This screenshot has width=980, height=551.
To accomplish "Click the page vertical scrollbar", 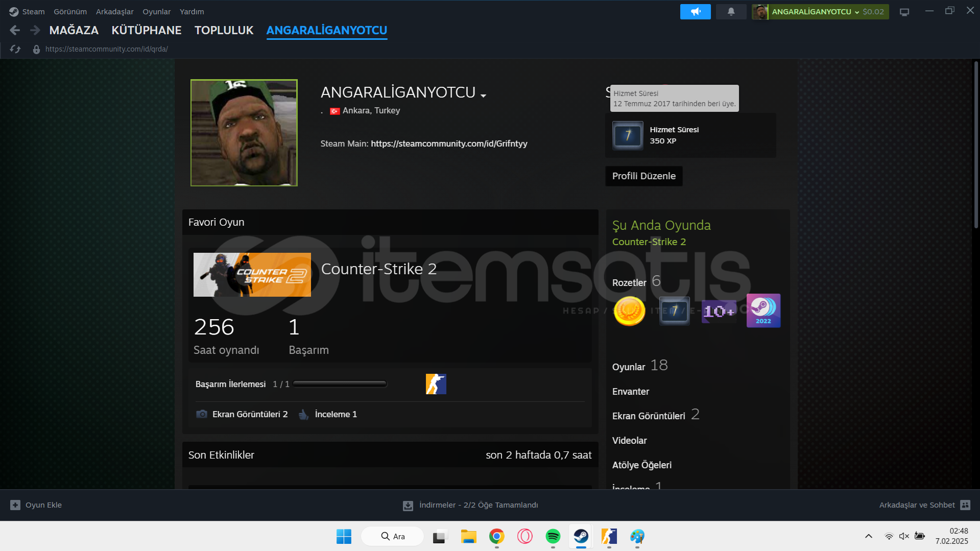I will tap(975, 145).
